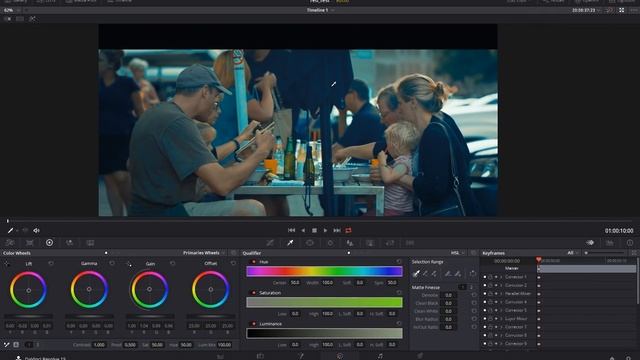This screenshot has height=360, width=640.
Task: Toggle Layer Mixer lock icon
Action: [x=490, y=318]
